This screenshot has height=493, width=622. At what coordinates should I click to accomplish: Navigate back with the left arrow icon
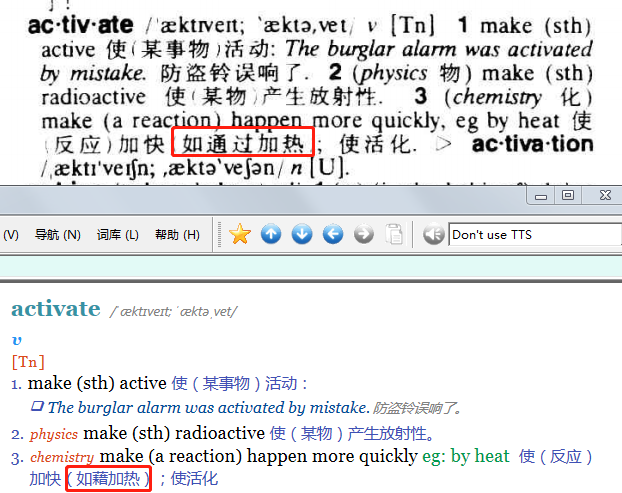point(333,234)
